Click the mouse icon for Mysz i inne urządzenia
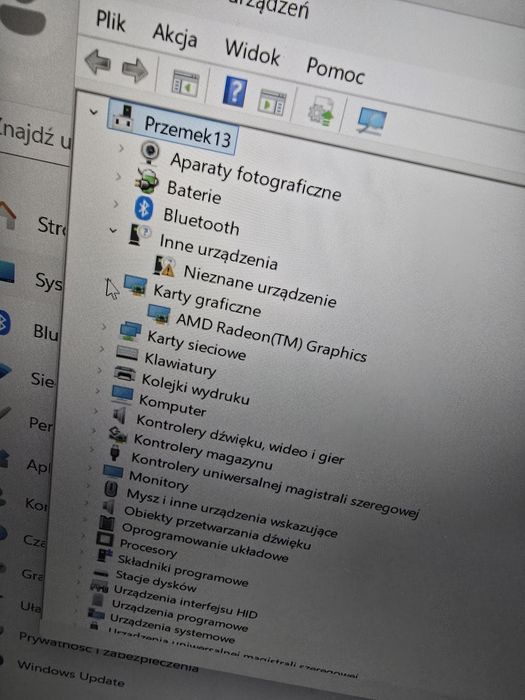 (x=110, y=488)
